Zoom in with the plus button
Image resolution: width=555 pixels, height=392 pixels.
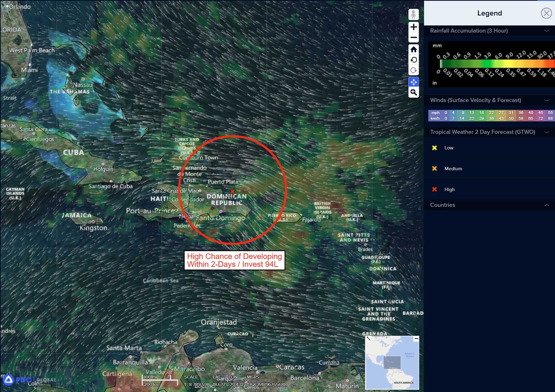point(414,27)
